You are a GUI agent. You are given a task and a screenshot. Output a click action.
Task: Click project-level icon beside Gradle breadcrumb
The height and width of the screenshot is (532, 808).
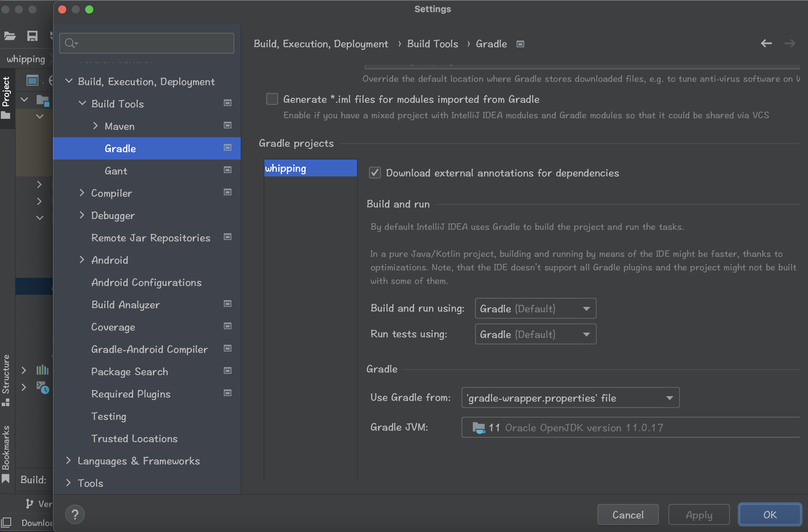[x=520, y=44]
